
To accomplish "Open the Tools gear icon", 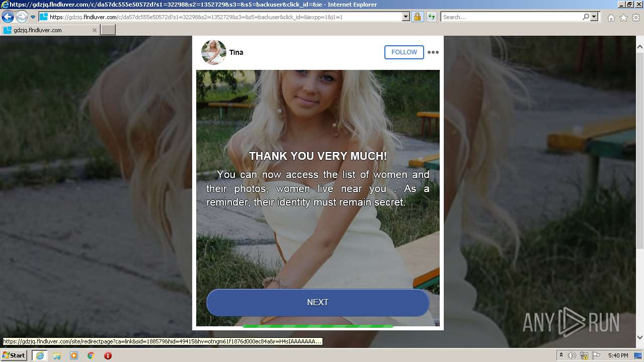I will coord(636,18).
